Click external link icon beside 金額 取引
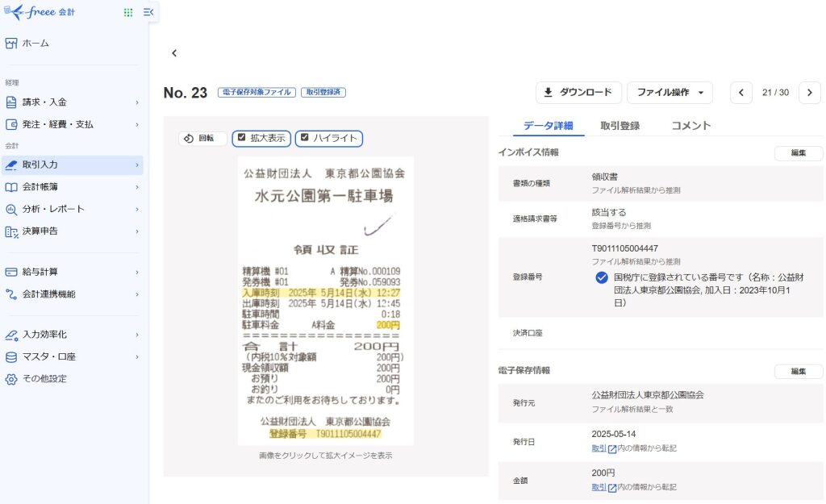The width and height of the screenshot is (826, 504). (612, 488)
